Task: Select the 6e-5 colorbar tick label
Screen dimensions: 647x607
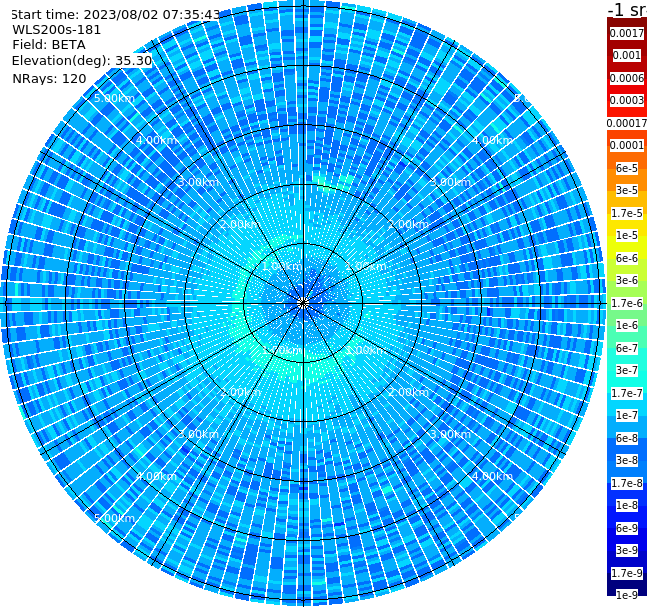Action: (x=627, y=168)
